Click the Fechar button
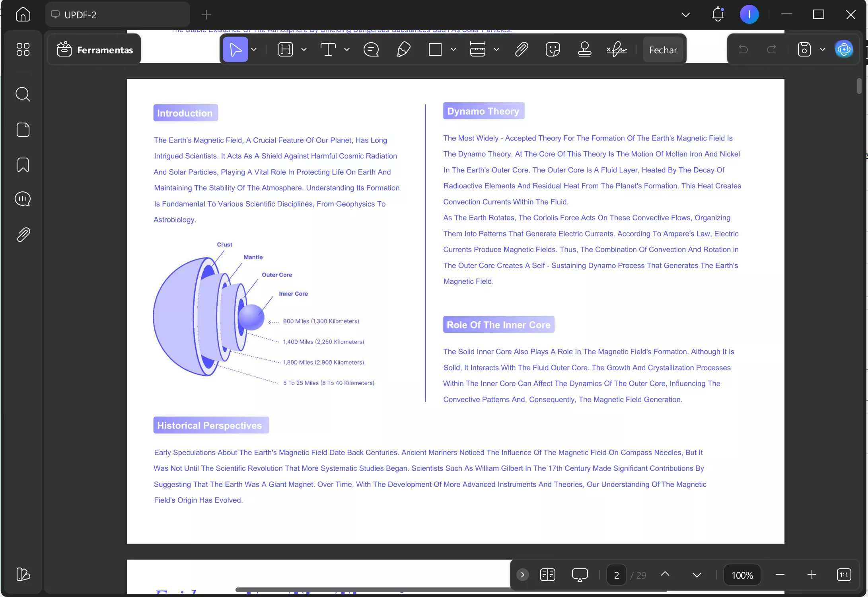The height and width of the screenshot is (597, 868). [x=663, y=50]
